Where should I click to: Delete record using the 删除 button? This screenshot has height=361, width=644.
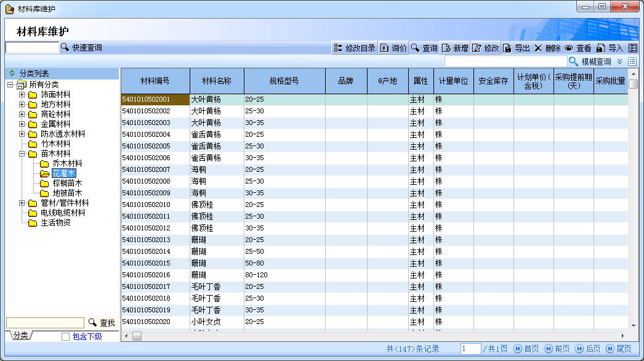547,48
